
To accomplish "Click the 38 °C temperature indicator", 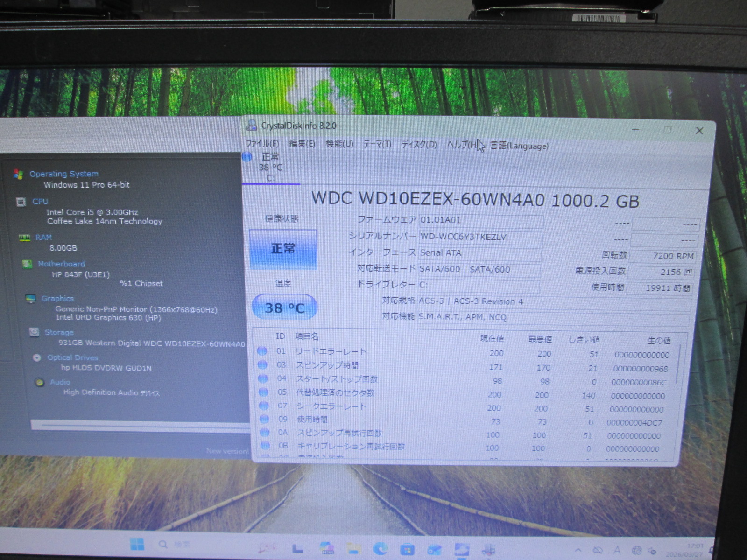I will point(284,308).
